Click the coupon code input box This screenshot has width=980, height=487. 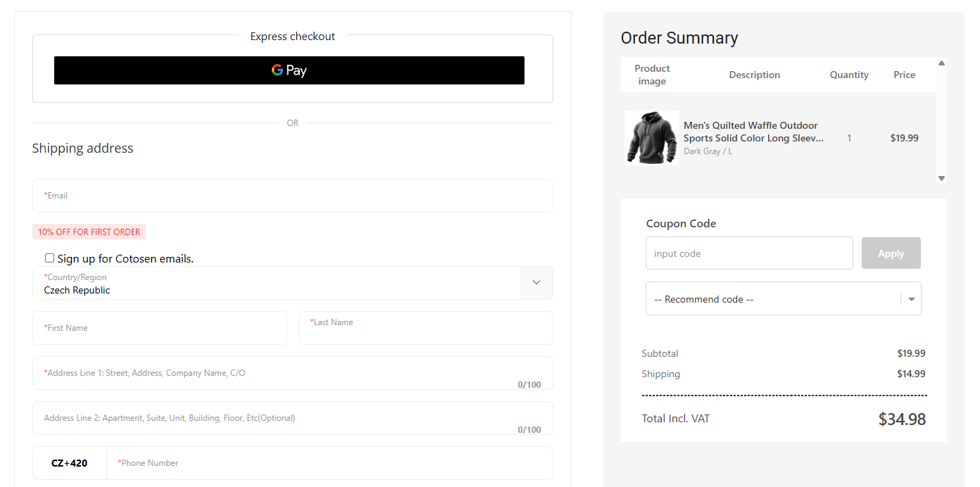point(748,253)
